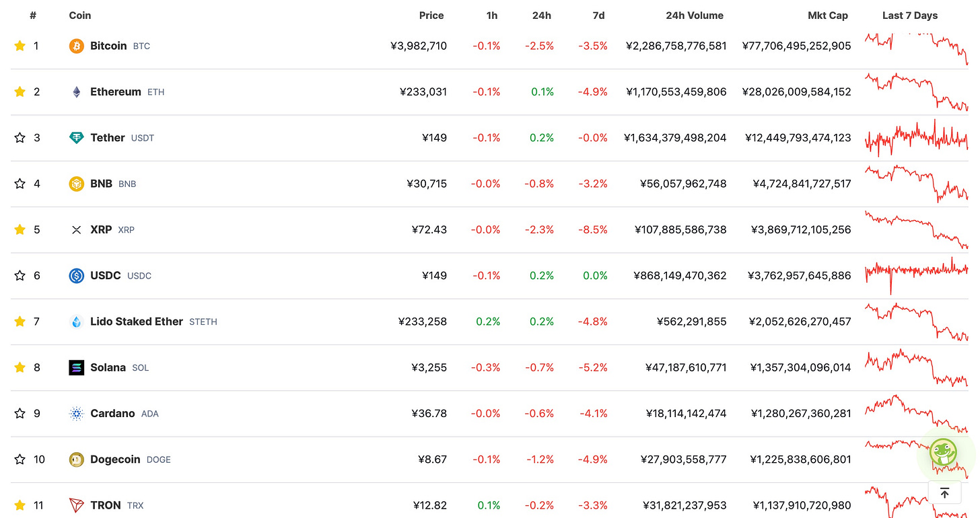Sort by the 7d change header
Image resolution: width=980 pixels, height=518 pixels.
coord(598,15)
